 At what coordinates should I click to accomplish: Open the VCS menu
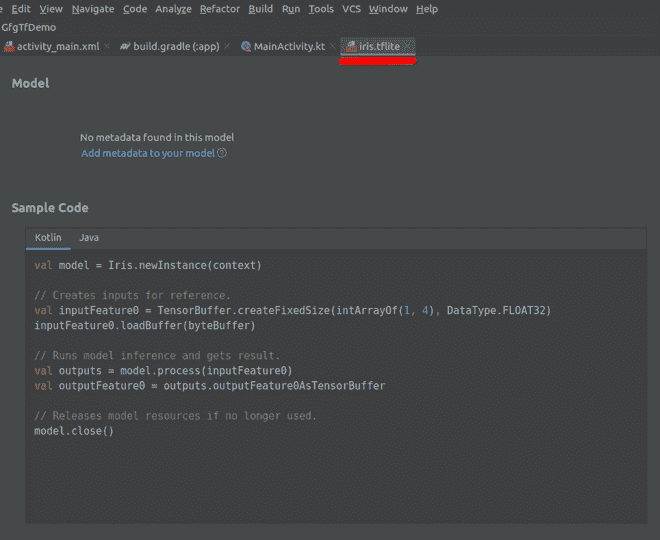(x=351, y=9)
